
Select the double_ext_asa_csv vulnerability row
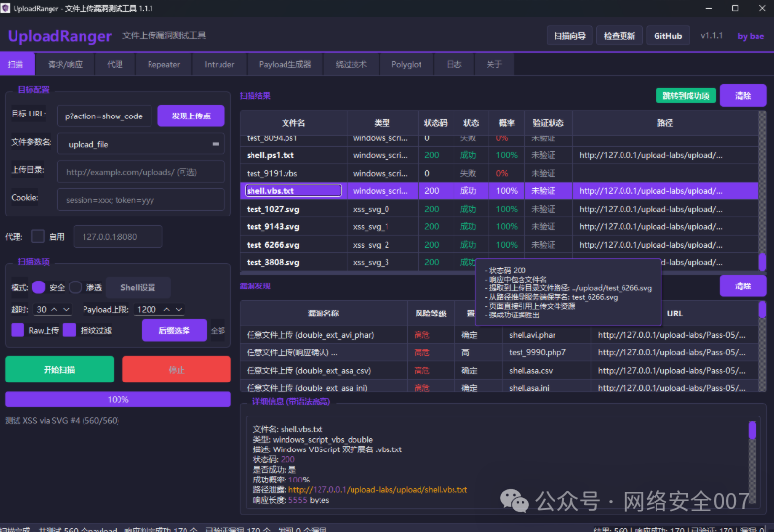(x=499, y=370)
